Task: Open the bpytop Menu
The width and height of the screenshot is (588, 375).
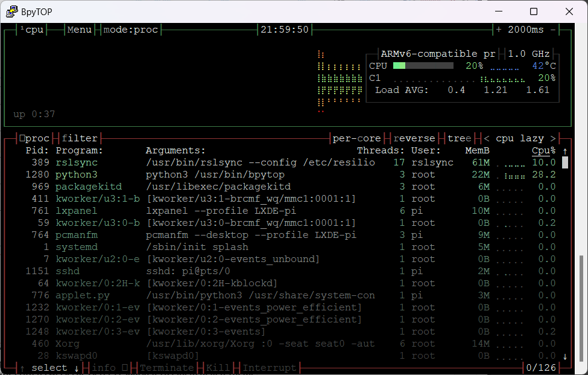Action: click(80, 30)
